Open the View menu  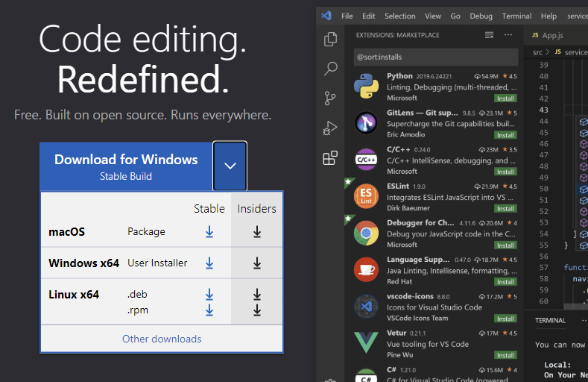[x=433, y=16]
